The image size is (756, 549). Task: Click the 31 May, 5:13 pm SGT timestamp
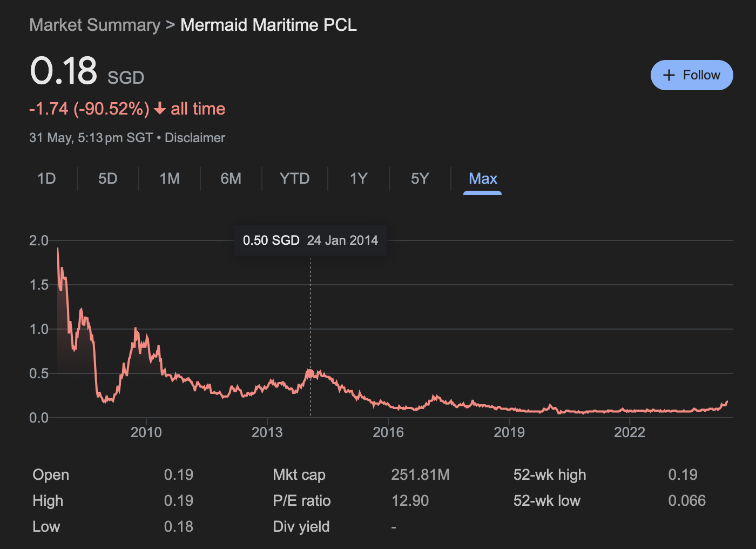click(91, 138)
